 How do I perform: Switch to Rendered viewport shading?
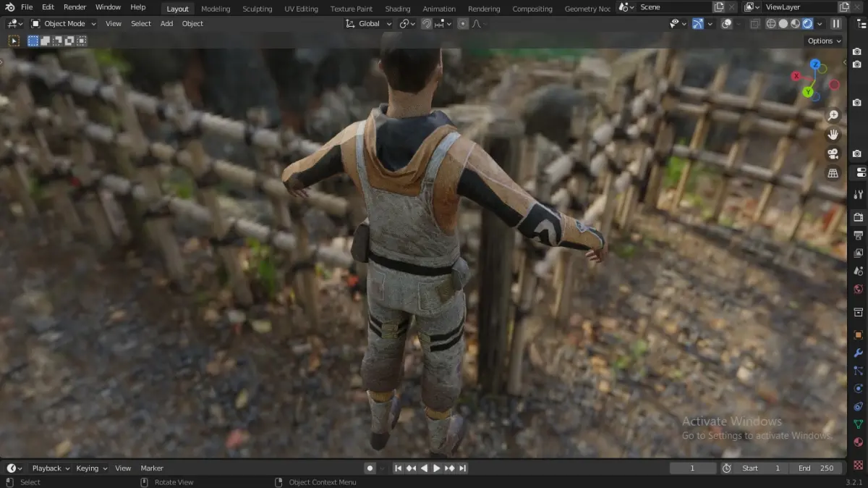[x=808, y=23]
